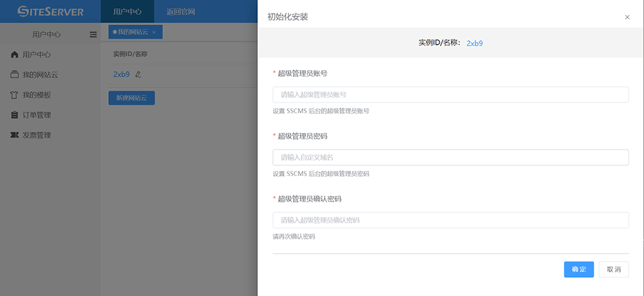Viewport: 644px width, 296px height.
Task: Focus the 超级管理员账号 input field
Action: 450,95
